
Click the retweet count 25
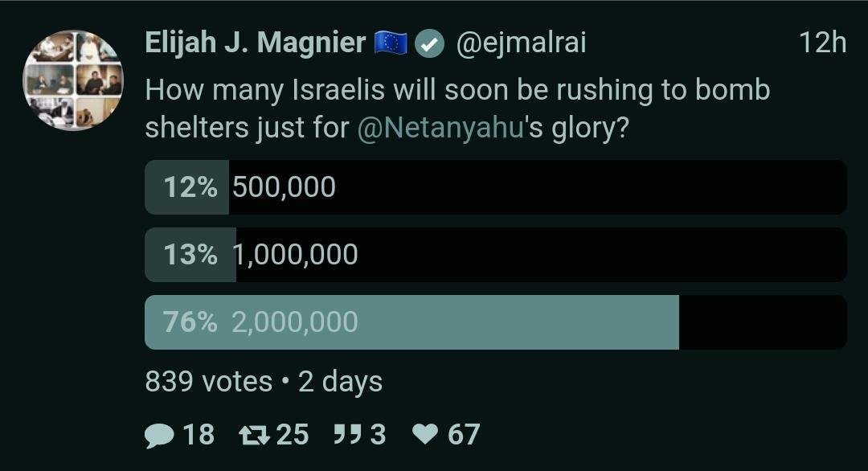point(293,435)
